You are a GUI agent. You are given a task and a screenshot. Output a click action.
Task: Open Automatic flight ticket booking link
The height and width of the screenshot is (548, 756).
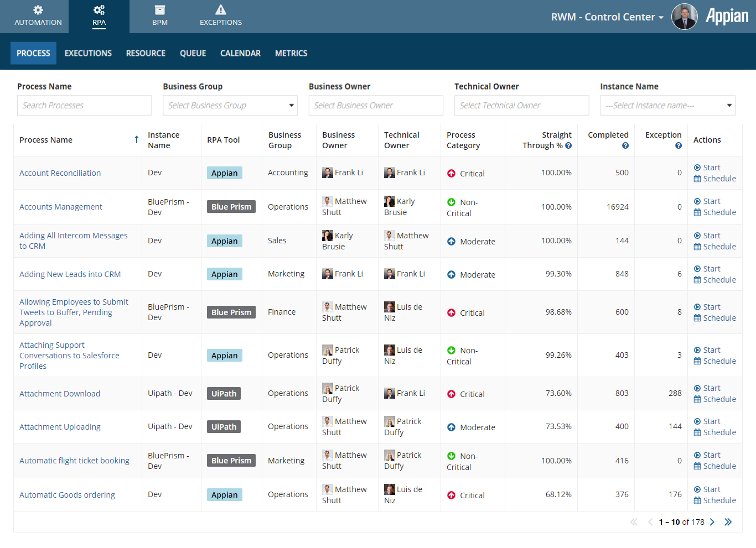(x=74, y=461)
